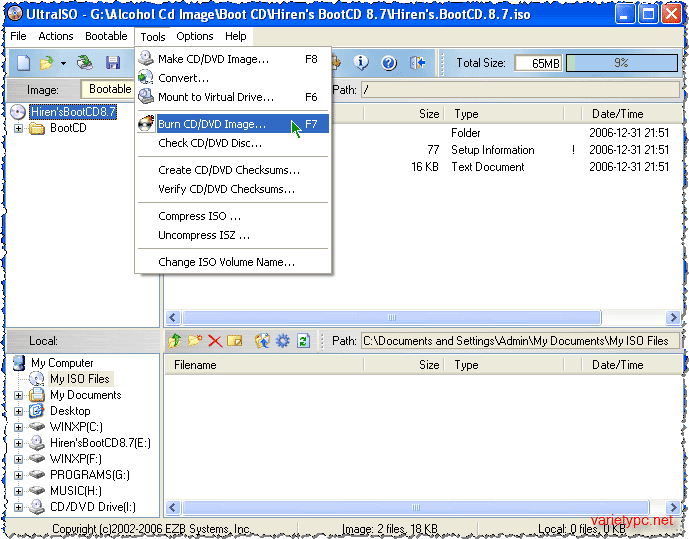Click the My Computer icon in Local tree
Viewport: 689px width, 539px height.
tap(19, 363)
